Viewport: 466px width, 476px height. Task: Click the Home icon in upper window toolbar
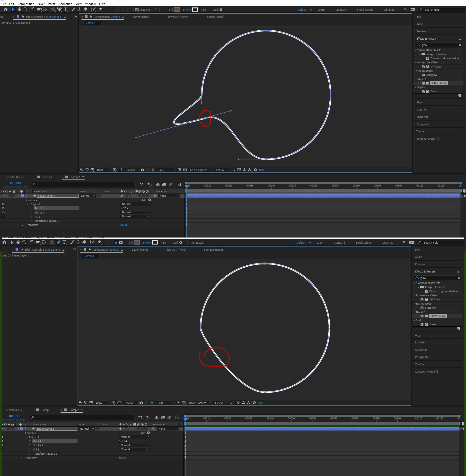click(5, 9)
